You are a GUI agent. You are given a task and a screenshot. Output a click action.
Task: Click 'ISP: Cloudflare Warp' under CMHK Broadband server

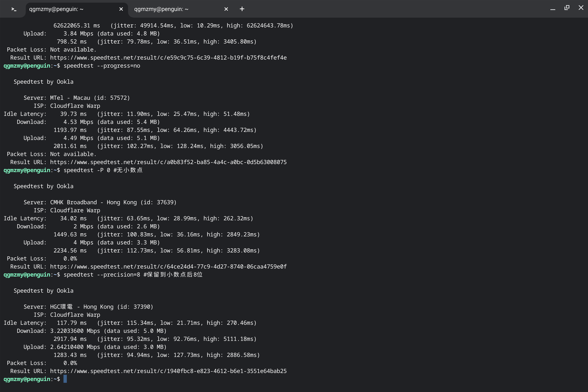pyautogui.click(x=67, y=211)
